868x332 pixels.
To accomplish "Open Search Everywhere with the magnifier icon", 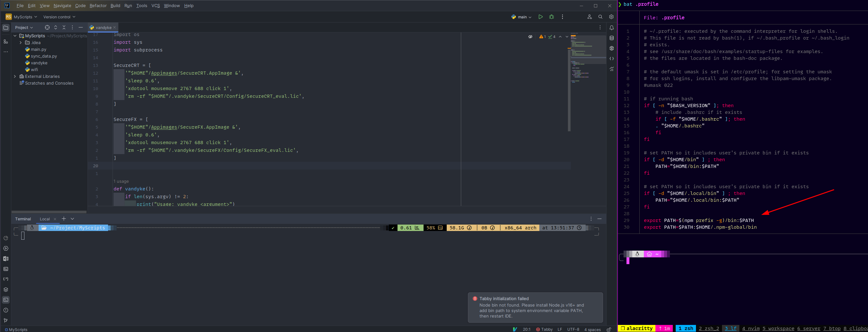I will 600,16.
